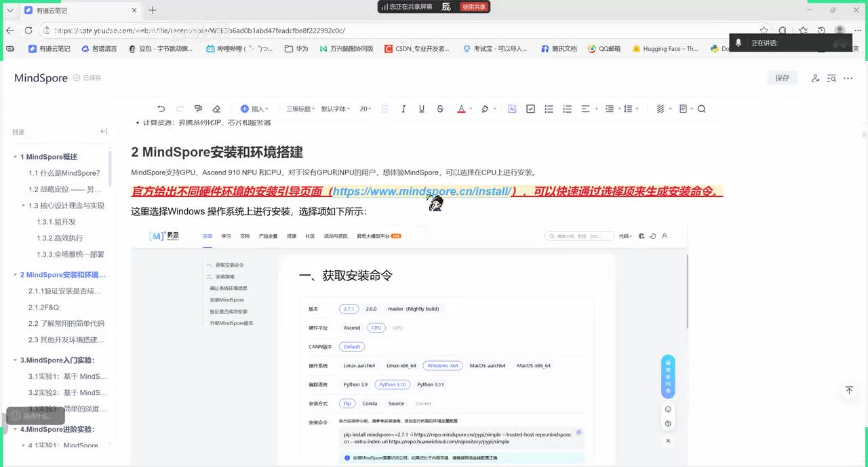Click the 结束共享 stop sharing button
This screenshot has width=868, height=467.
coord(474,7)
